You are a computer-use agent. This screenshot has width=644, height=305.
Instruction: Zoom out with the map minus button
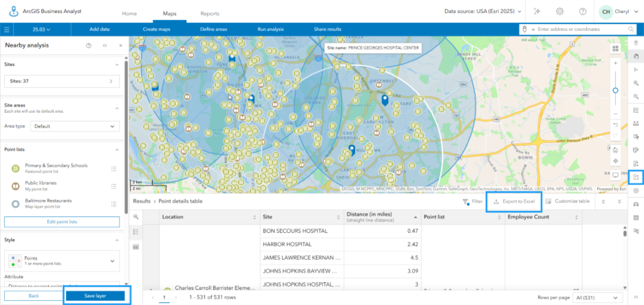coord(615,114)
